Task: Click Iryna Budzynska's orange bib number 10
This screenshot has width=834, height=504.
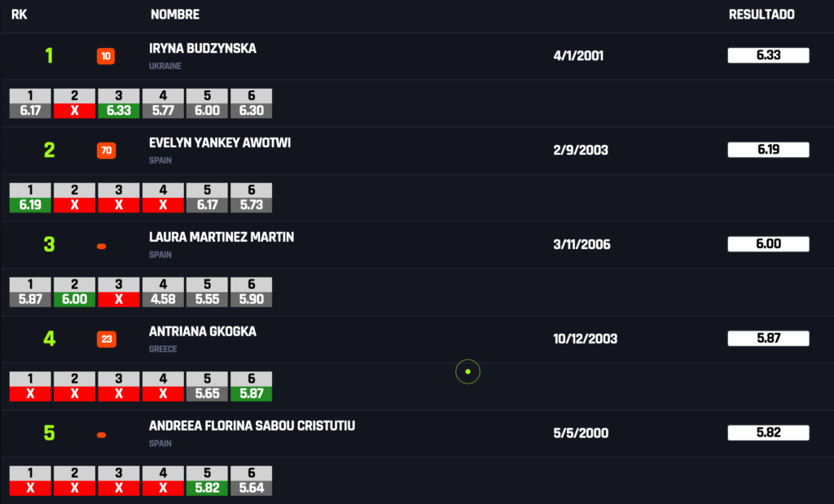Action: pyautogui.click(x=106, y=56)
